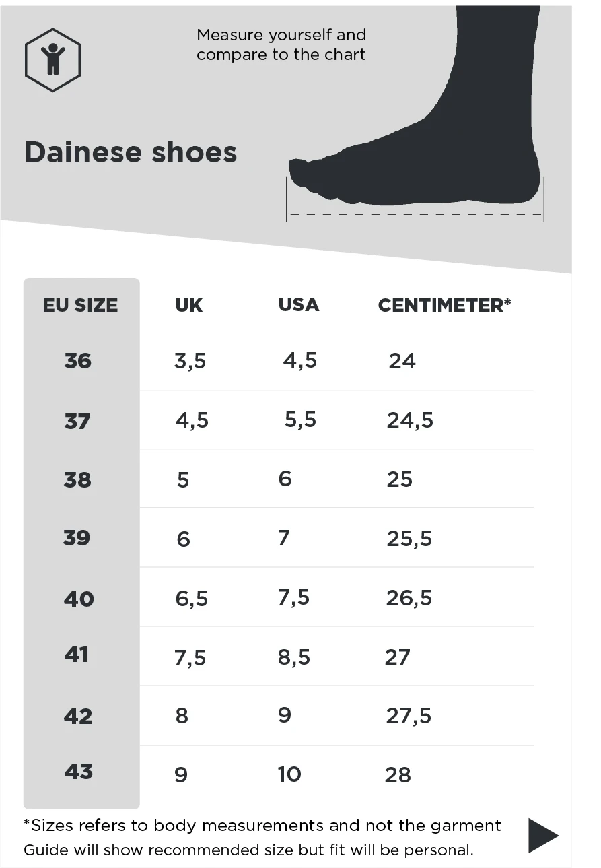Select the UK column header
This screenshot has height=868, width=601.
click(188, 305)
